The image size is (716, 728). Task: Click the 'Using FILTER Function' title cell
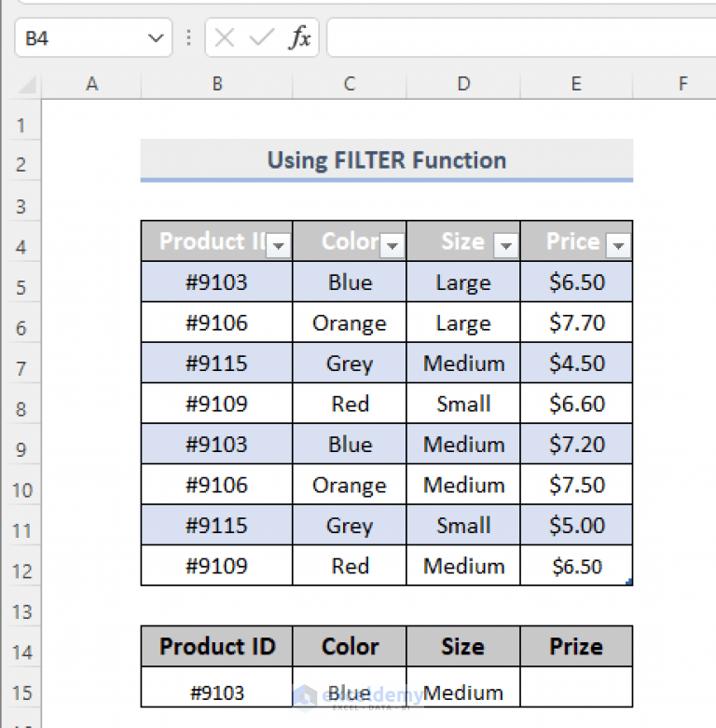387,160
